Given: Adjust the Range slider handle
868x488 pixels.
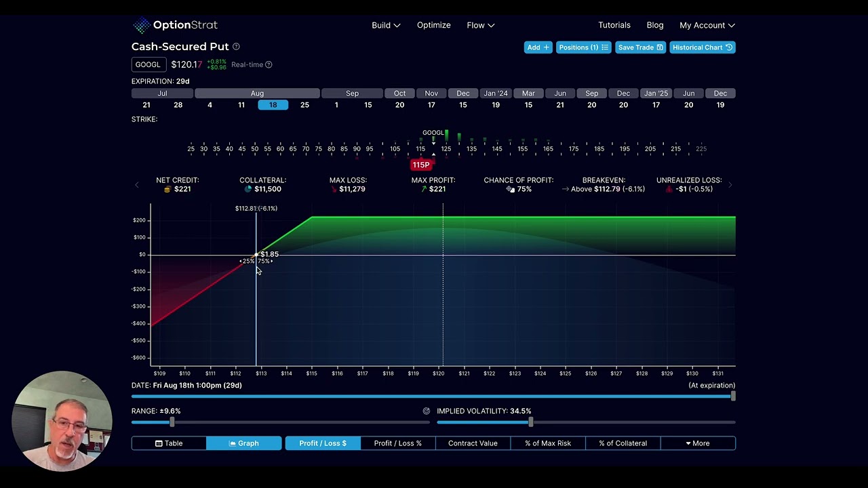Looking at the screenshot, I should 172,422.
